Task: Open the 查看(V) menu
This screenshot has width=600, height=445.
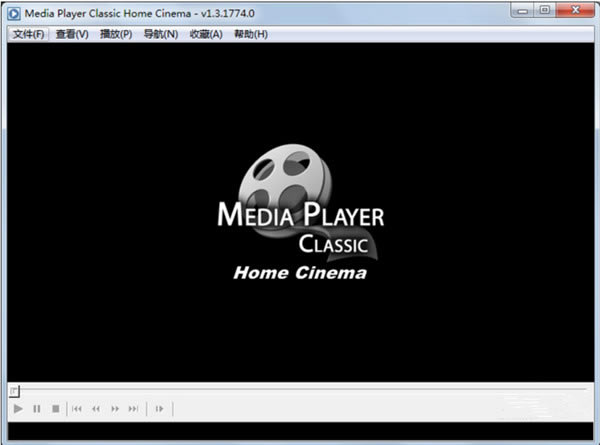Action: tap(72, 34)
